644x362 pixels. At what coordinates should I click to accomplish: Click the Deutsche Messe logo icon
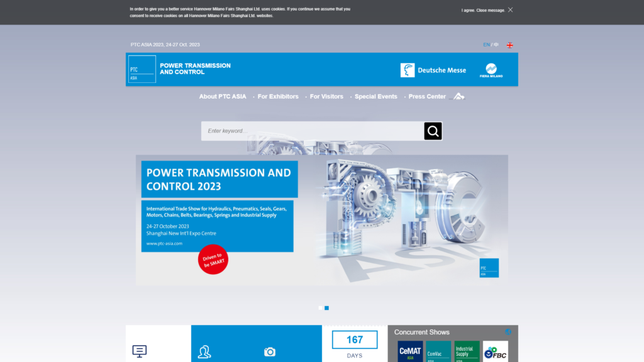[406, 70]
